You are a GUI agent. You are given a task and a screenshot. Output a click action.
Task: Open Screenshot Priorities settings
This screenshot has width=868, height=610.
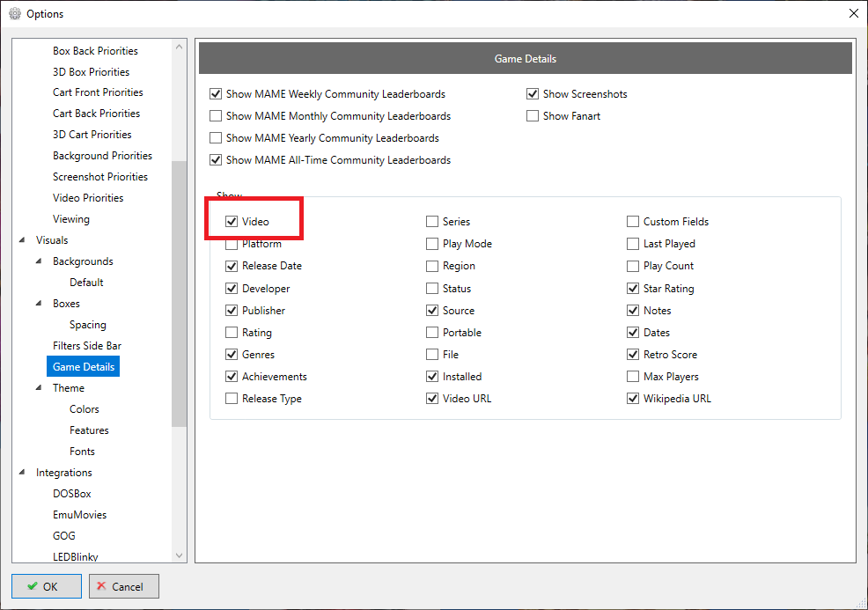[100, 177]
